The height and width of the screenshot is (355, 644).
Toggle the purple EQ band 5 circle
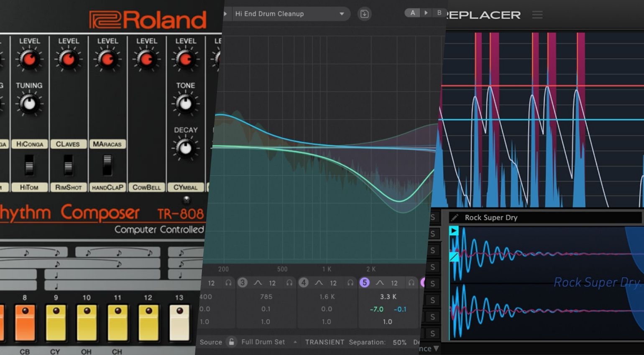click(x=365, y=283)
